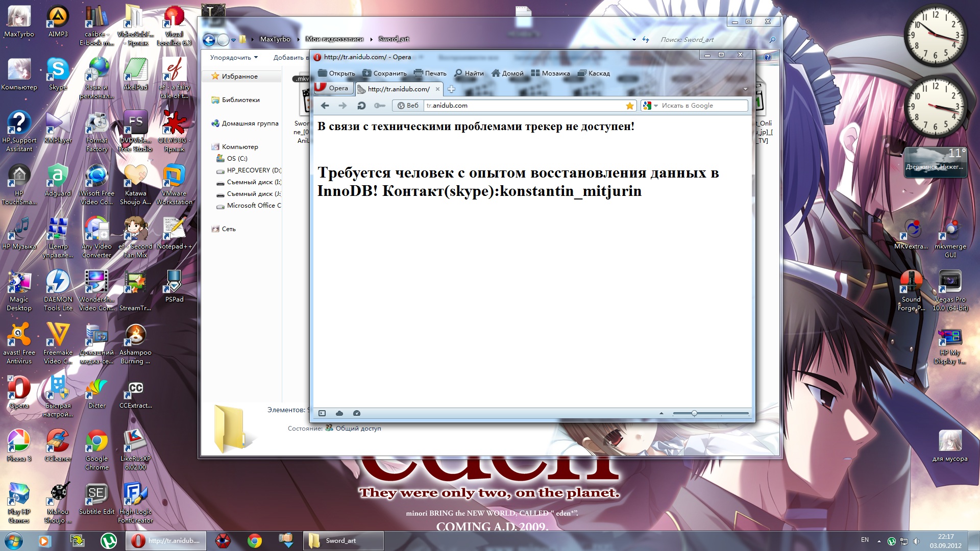Click Домой home toolbar button
Viewport: 980px width, 551px height.
[507, 73]
